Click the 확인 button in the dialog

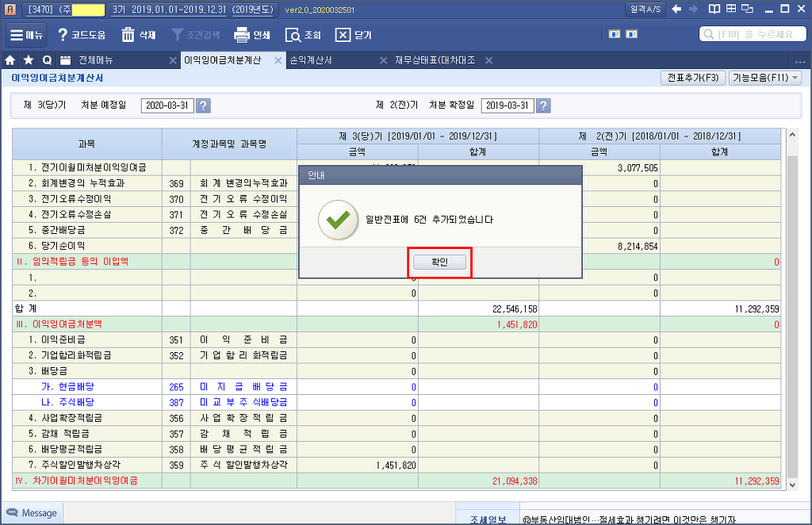439,262
